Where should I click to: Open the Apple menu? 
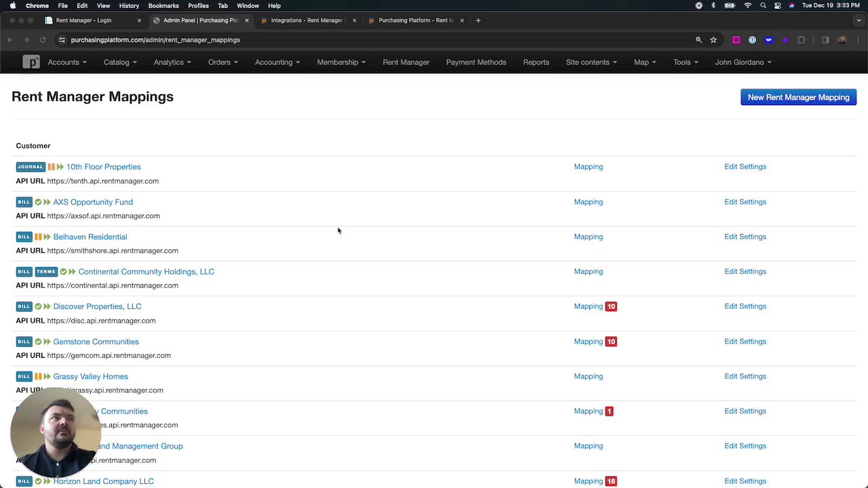pyautogui.click(x=12, y=5)
